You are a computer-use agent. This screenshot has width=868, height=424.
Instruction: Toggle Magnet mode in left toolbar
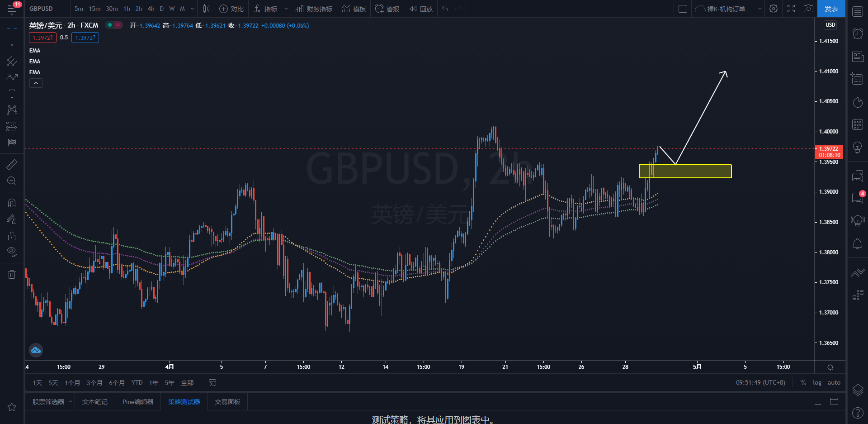click(x=12, y=203)
